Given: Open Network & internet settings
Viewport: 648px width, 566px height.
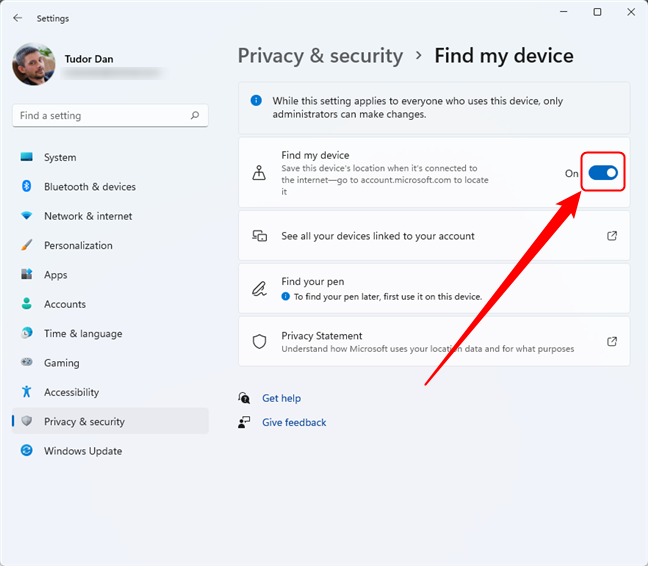Looking at the screenshot, I should pyautogui.click(x=110, y=216).
